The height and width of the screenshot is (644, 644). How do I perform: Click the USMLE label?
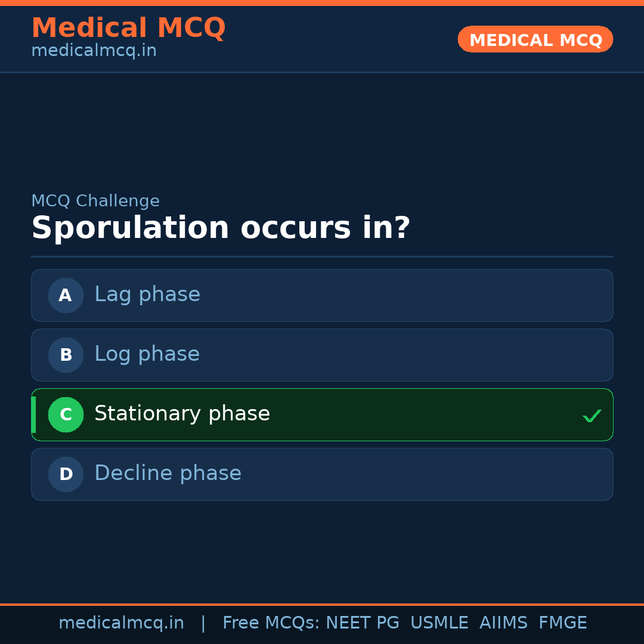439,623
